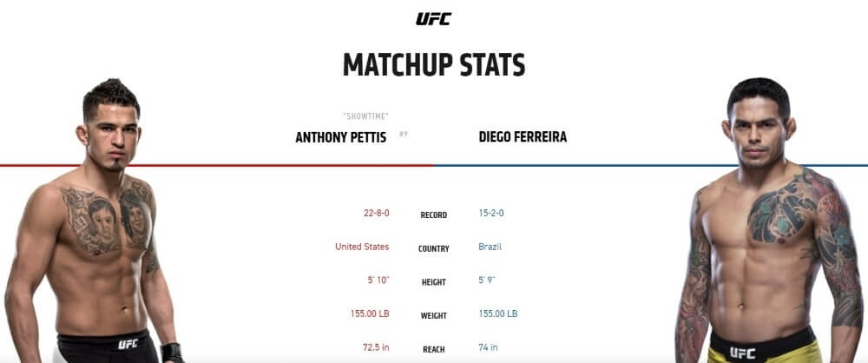868x363 pixels.
Task: Click the "Showtime" nickname text
Action: [x=365, y=116]
